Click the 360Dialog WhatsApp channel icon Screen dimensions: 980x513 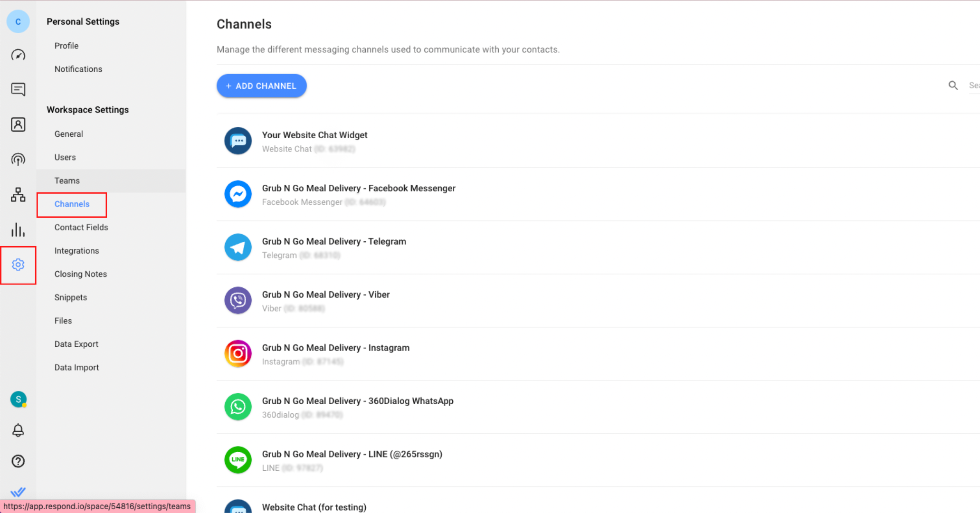[238, 407]
